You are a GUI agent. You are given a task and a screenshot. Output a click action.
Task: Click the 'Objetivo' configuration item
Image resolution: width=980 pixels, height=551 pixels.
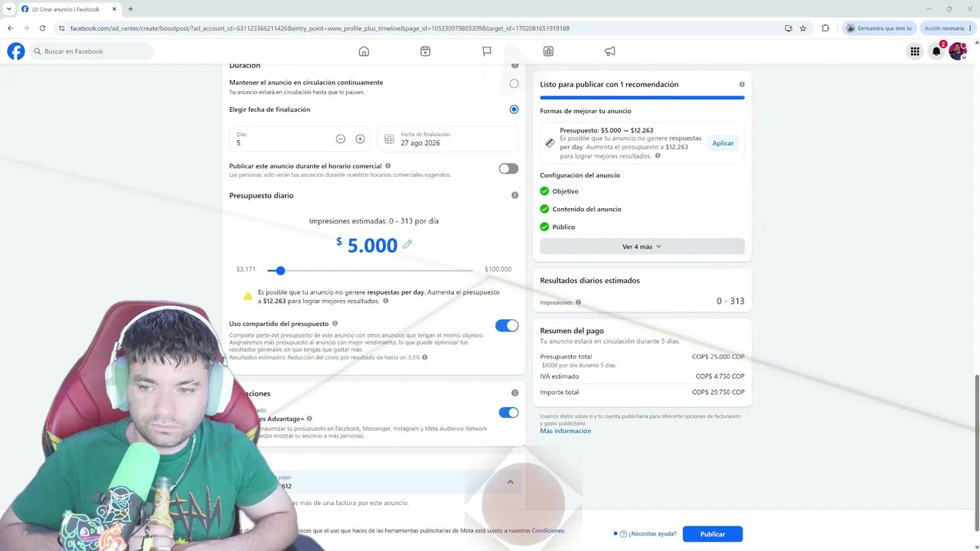566,191
